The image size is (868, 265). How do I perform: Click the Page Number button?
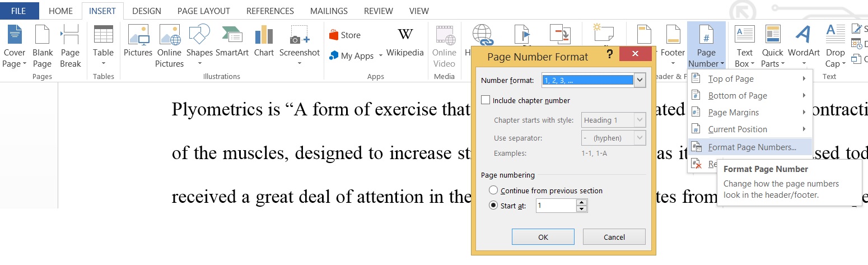click(x=706, y=46)
